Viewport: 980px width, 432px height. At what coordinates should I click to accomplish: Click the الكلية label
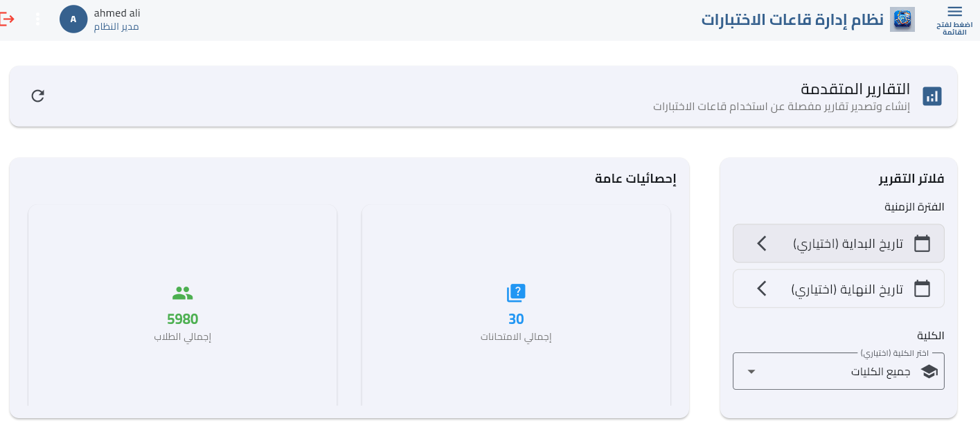point(931,336)
